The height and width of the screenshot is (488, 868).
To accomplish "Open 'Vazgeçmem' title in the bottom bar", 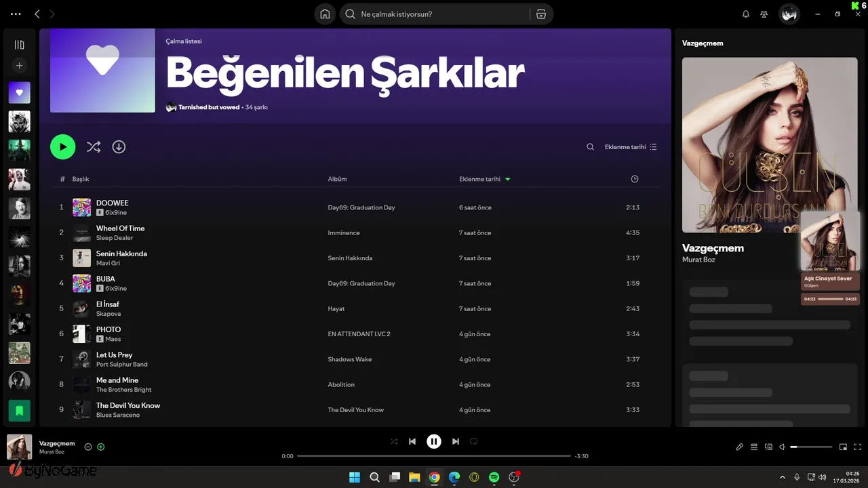I will (57, 443).
